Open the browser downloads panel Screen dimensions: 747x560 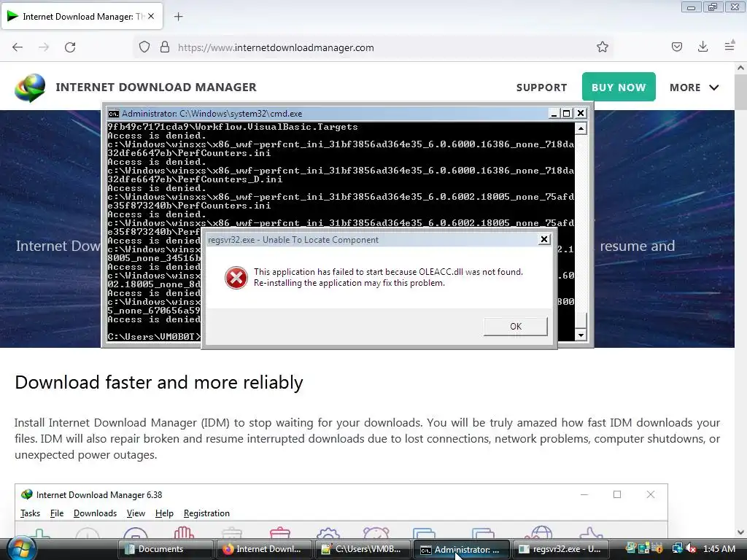click(703, 47)
